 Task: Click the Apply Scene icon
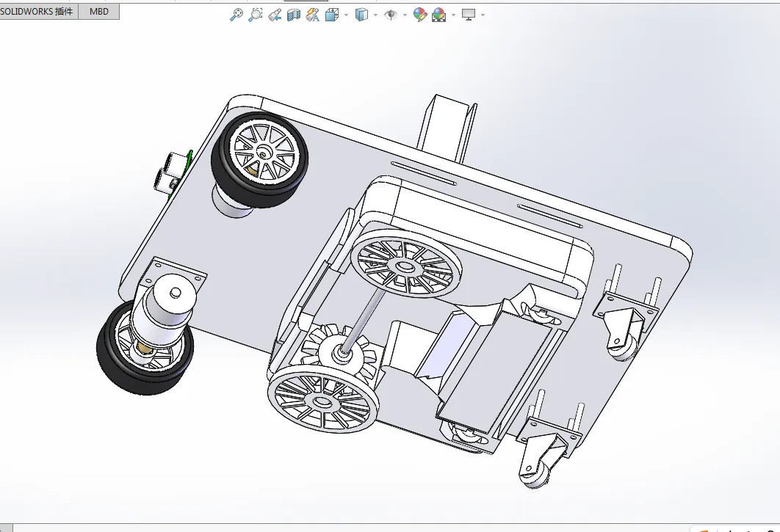tap(438, 15)
